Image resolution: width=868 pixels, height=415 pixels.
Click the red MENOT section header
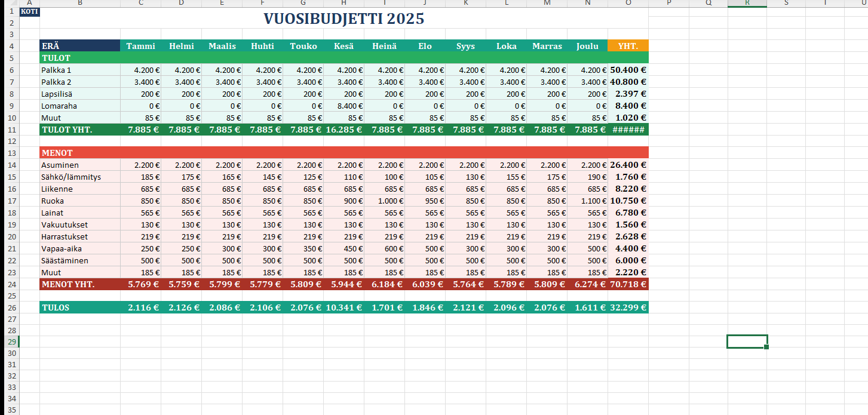343,153
